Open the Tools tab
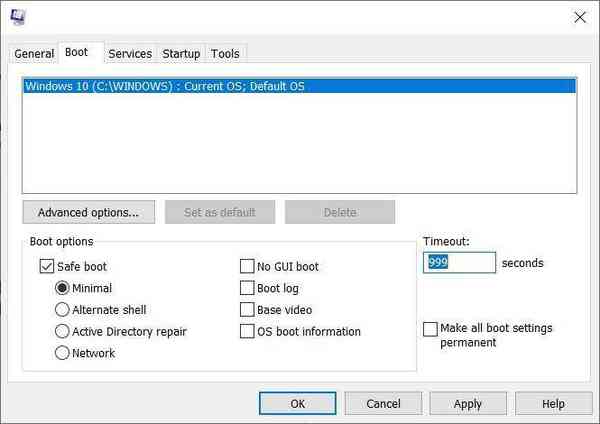600x424 pixels. [225, 54]
